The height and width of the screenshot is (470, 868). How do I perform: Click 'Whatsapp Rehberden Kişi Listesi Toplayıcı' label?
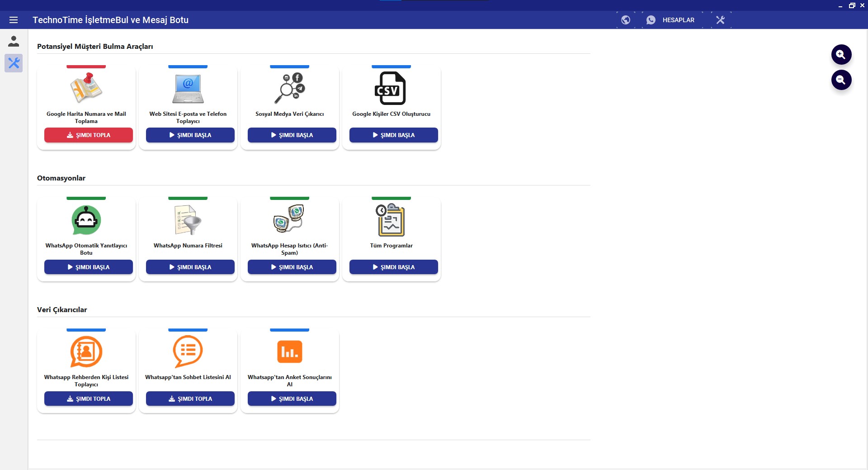pyautogui.click(x=86, y=381)
